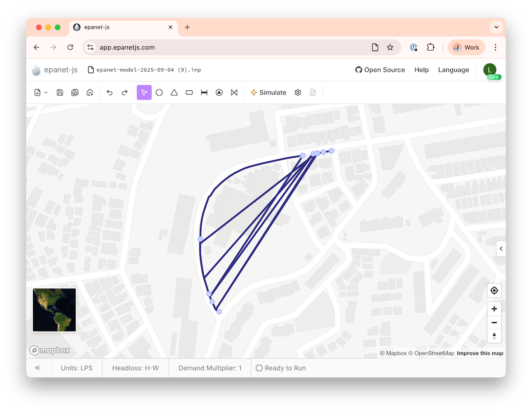Select the circle junction tool
Viewport: 532px width, 412px height.
tap(159, 93)
